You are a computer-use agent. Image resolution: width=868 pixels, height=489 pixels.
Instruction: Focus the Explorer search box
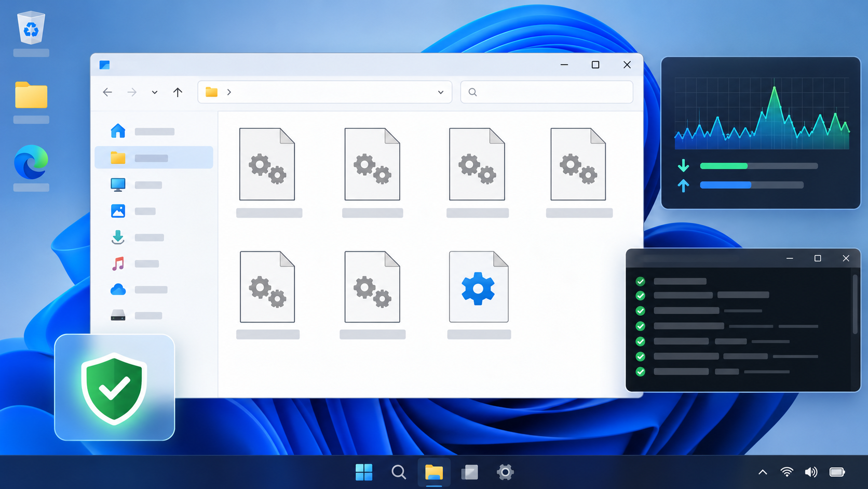pos(547,92)
